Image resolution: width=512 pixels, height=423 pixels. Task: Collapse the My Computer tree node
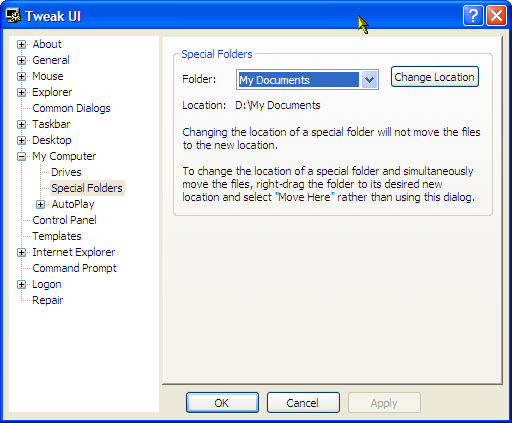[x=21, y=156]
